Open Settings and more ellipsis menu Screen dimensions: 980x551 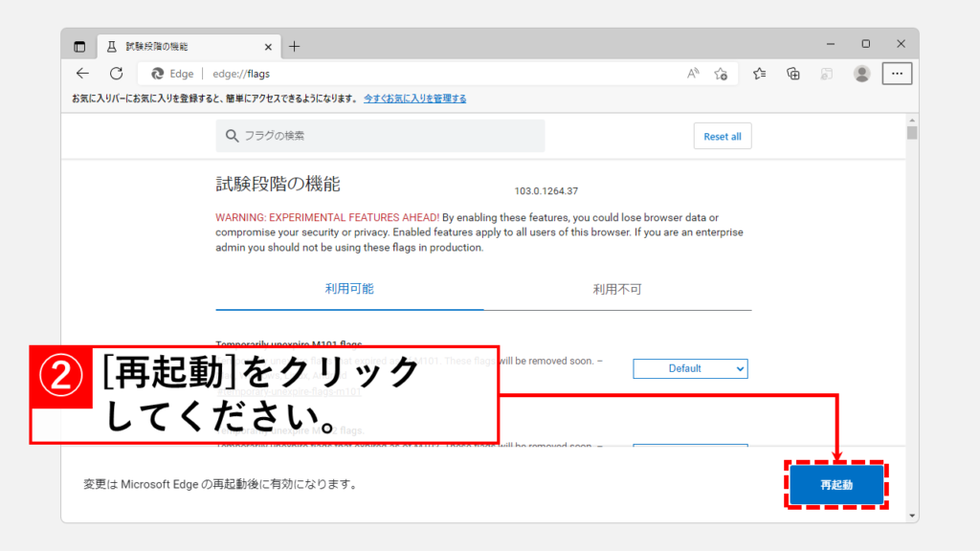[x=897, y=74]
